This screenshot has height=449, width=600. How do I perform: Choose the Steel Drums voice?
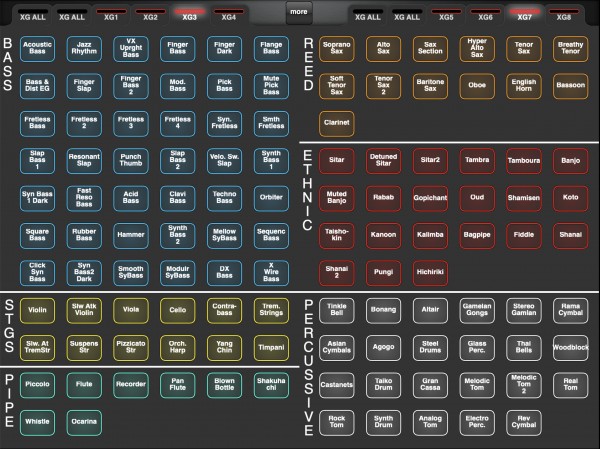click(430, 348)
